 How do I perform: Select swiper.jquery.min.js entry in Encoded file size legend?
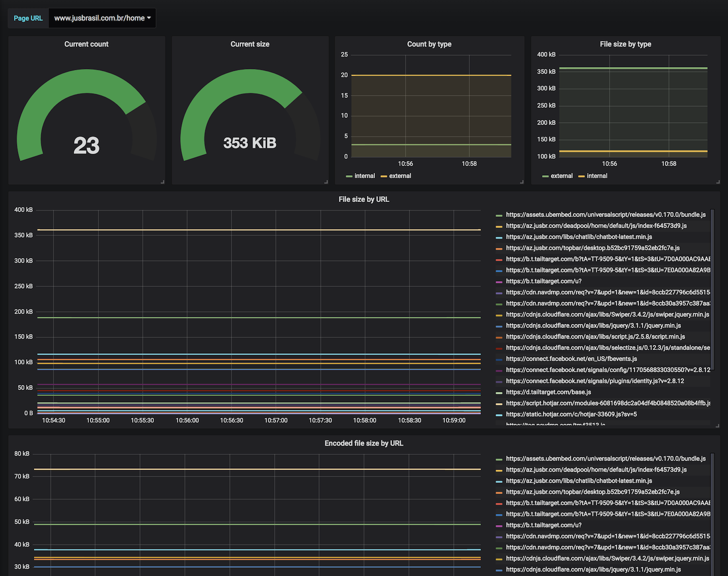coord(608,559)
